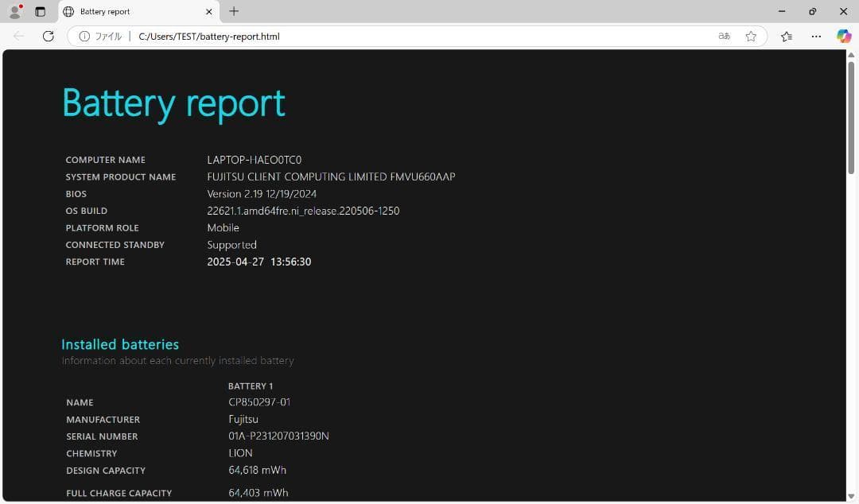Open the browser profile avatar
The height and width of the screenshot is (504, 859).
point(14,11)
